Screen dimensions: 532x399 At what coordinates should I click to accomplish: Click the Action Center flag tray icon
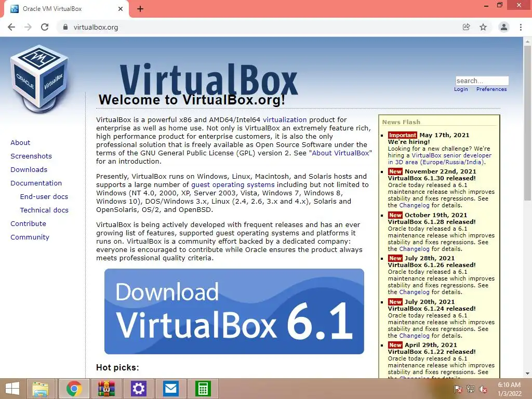458,389
